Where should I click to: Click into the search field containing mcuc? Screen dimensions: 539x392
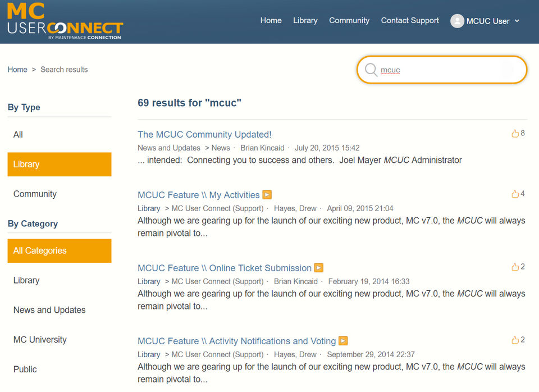pyautogui.click(x=442, y=70)
